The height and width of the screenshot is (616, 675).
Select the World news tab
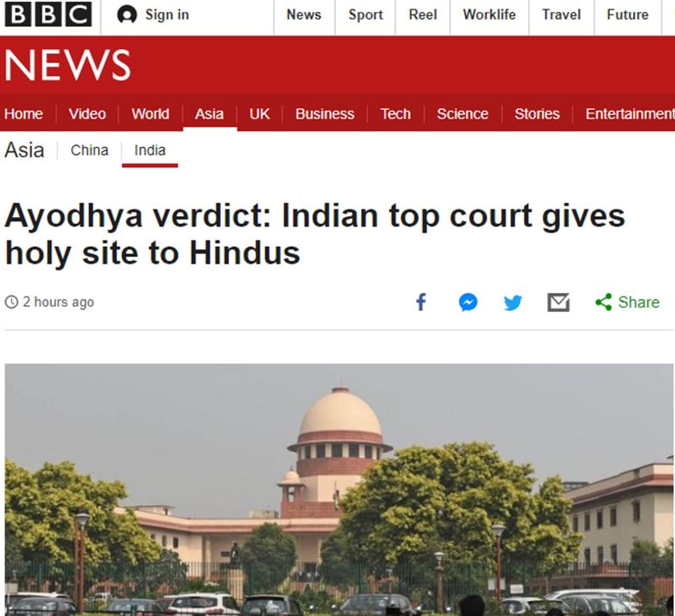(x=150, y=114)
